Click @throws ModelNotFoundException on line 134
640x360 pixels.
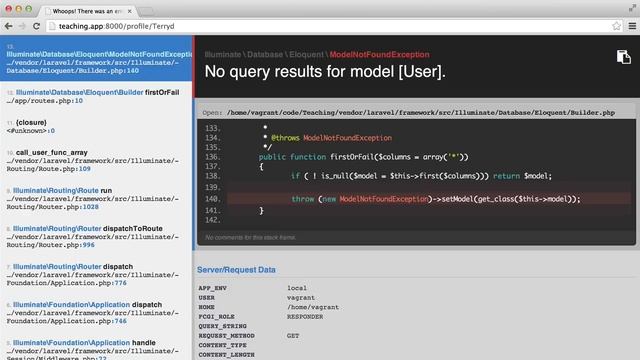tap(331, 138)
